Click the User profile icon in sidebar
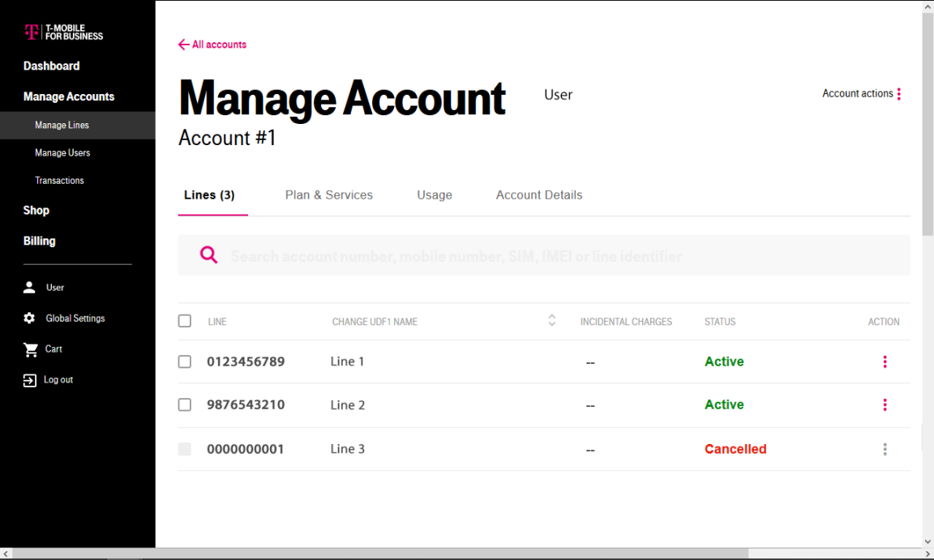Screen dimensions: 934x560 coord(30,287)
